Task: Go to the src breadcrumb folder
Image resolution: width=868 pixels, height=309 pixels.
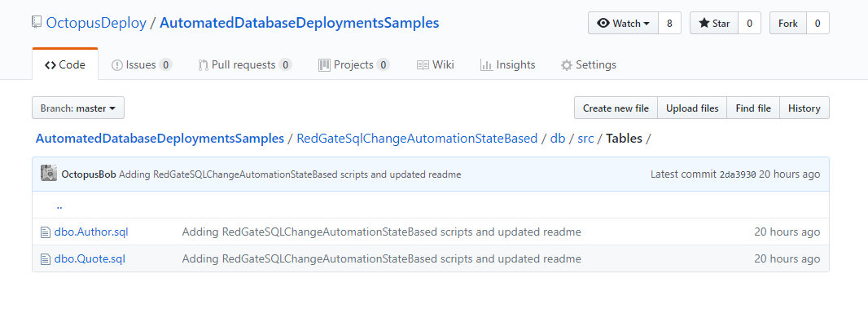Action: pyautogui.click(x=585, y=139)
